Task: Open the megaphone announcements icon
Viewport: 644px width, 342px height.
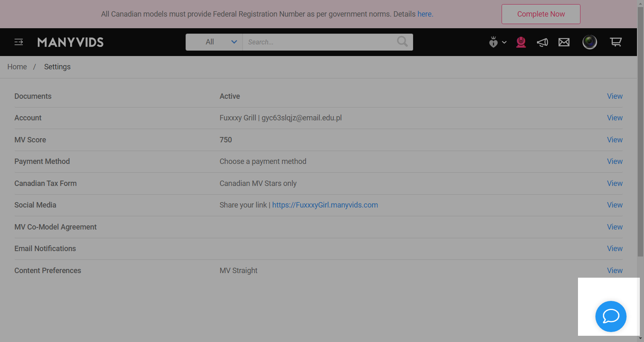Action: (542, 42)
